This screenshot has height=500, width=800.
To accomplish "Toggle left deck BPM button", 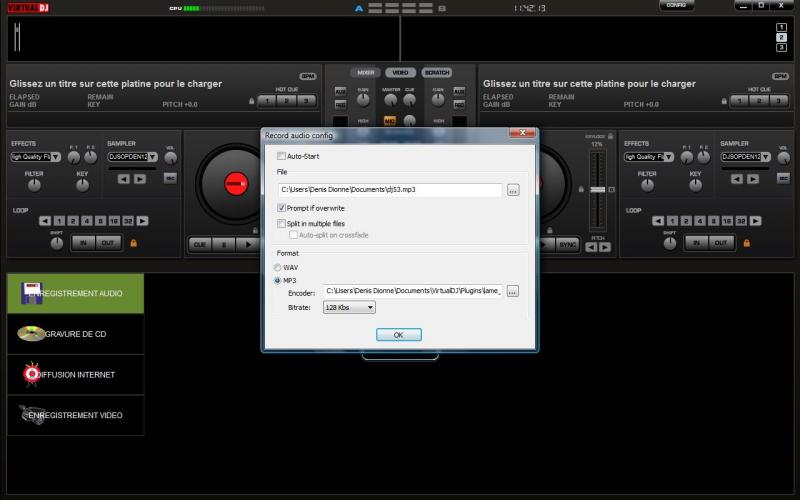I will 308,77.
